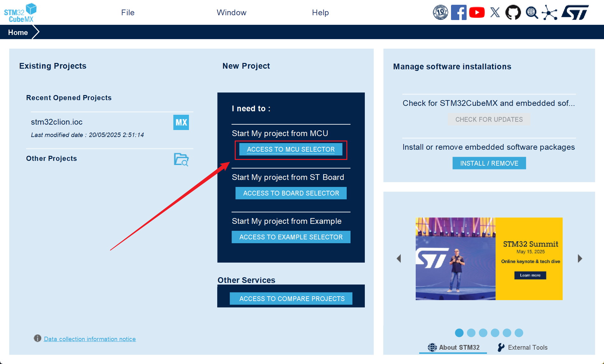Image resolution: width=604 pixels, height=364 pixels.
Task: Browse Other Projects folder icon
Action: point(181,159)
